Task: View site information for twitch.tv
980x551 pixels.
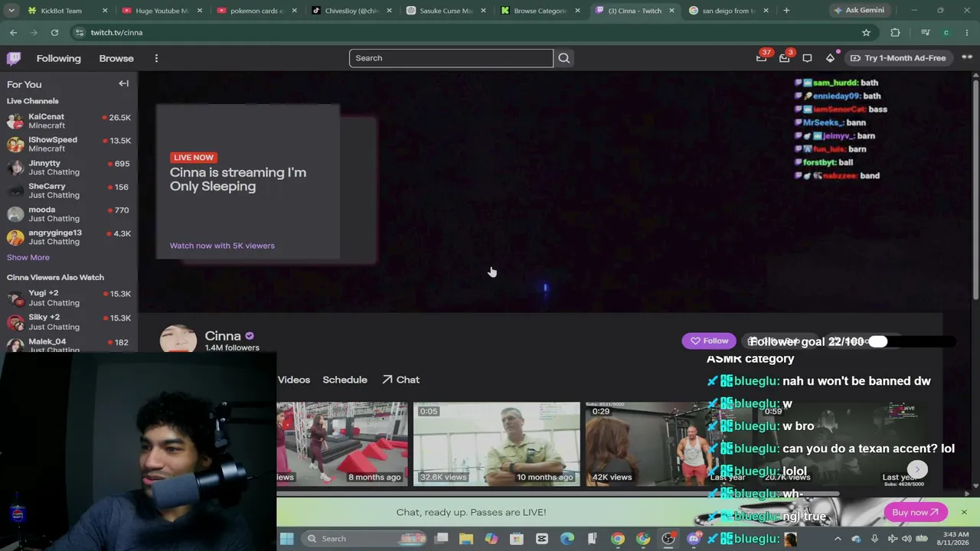Action: point(79,33)
